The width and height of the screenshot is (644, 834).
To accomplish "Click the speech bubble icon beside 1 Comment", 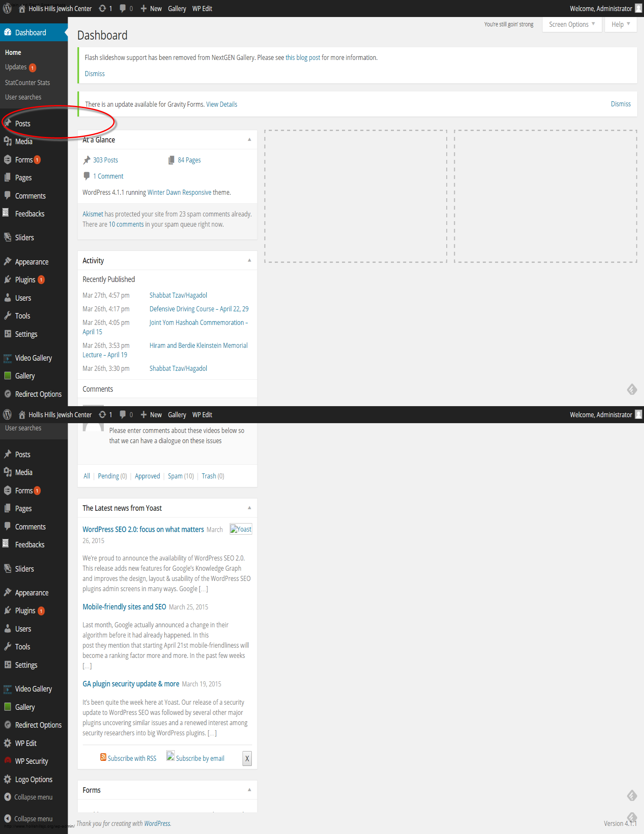I will pos(87,176).
